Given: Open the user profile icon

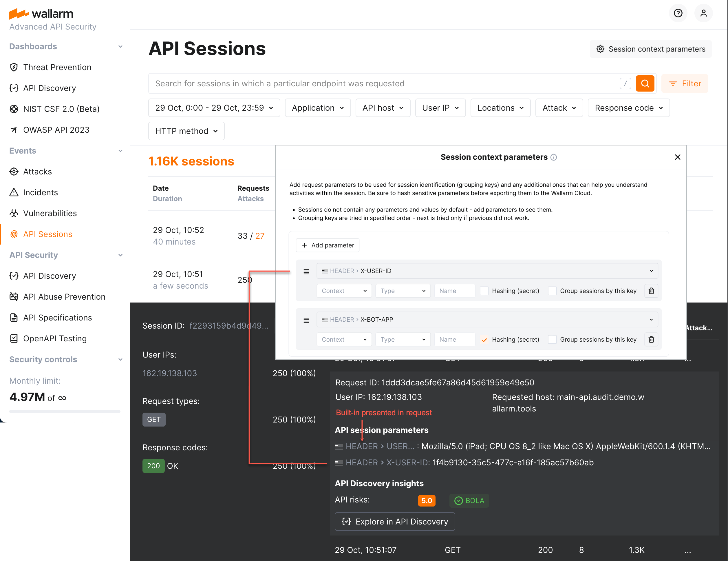Looking at the screenshot, I should click(703, 13).
